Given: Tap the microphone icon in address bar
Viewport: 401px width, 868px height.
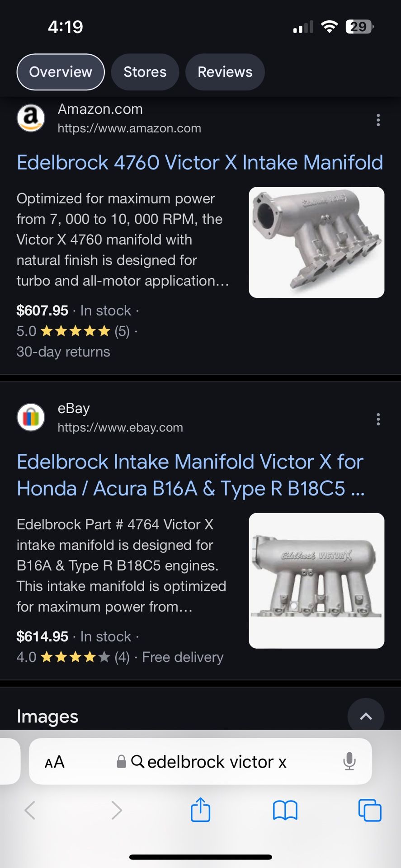Looking at the screenshot, I should pyautogui.click(x=349, y=761).
